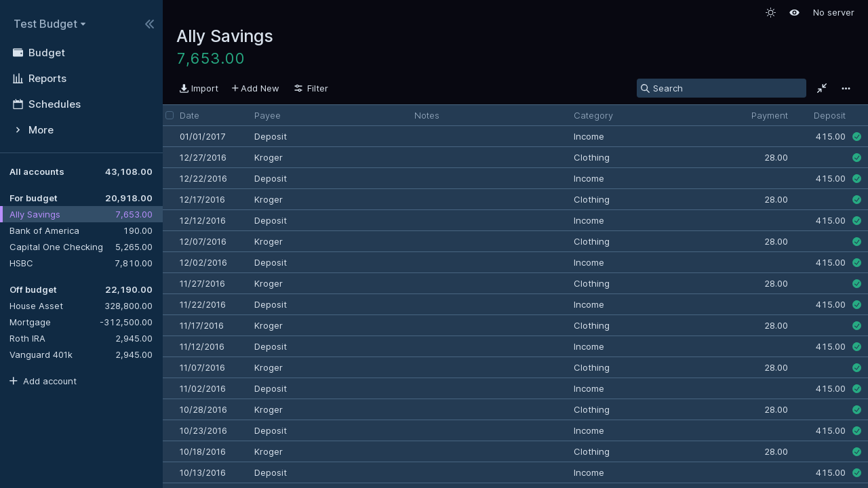Screen dimensions: 868x488
Task: Open the Reports page
Action: point(47,79)
